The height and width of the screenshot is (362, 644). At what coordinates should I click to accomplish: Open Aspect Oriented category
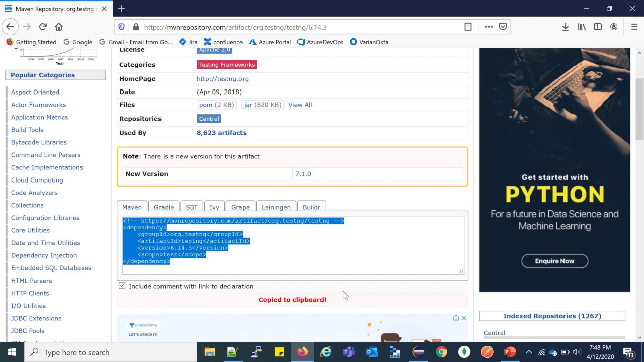(35, 92)
